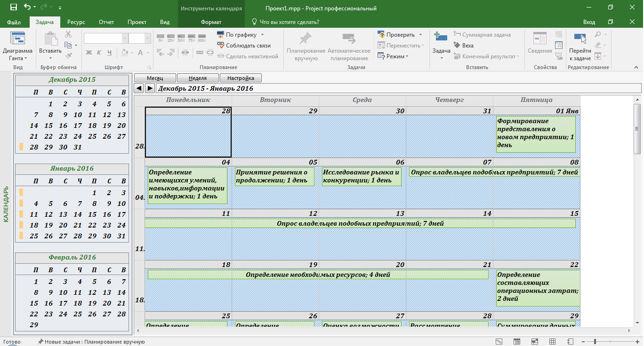Expand the Режим dropdown
The image size is (644, 346).
coord(407,56)
